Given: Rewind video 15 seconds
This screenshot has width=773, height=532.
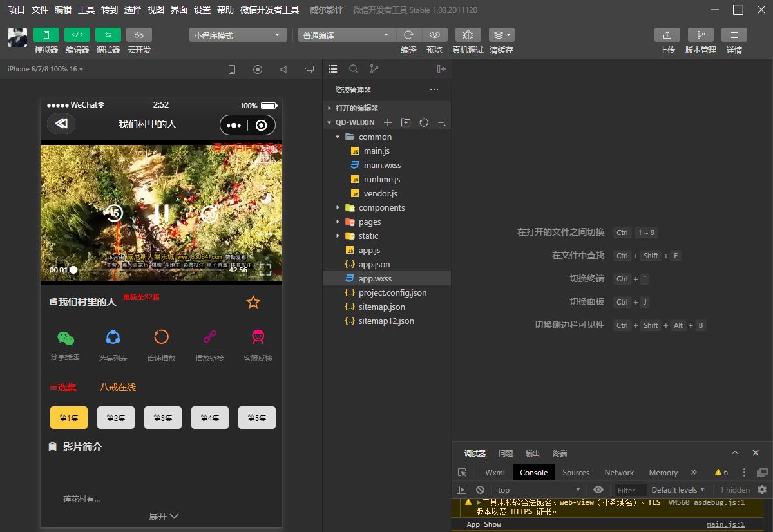Looking at the screenshot, I should pyautogui.click(x=113, y=213).
